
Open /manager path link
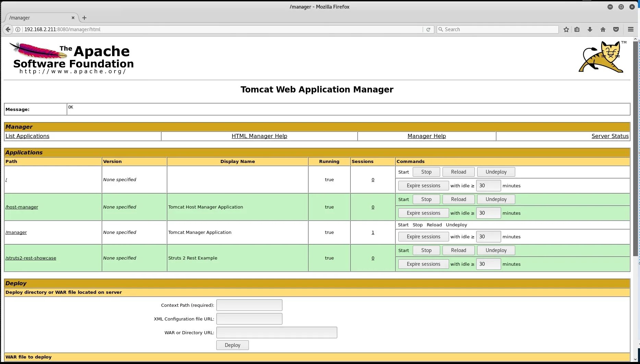[16, 233]
